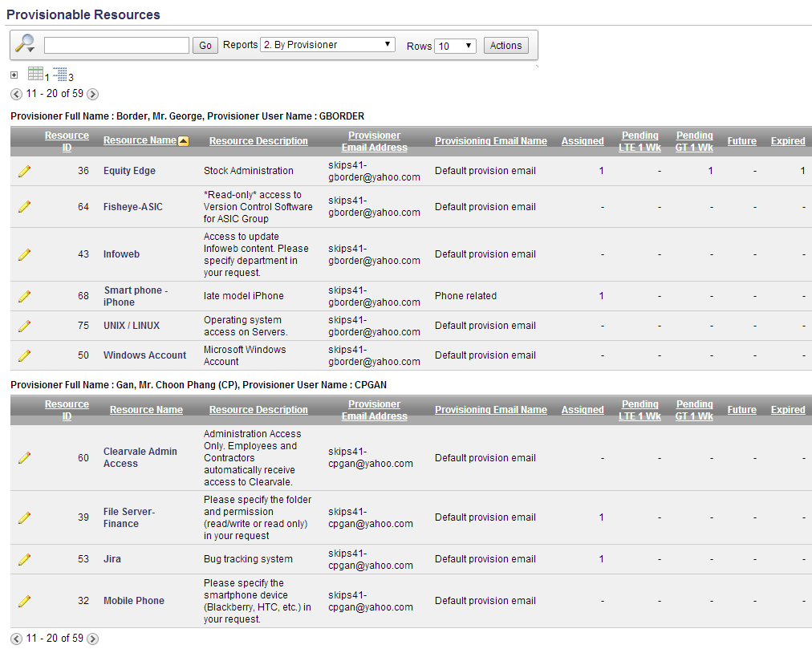Open the Rows dropdown
The width and height of the screenshot is (812, 649).
[455, 46]
